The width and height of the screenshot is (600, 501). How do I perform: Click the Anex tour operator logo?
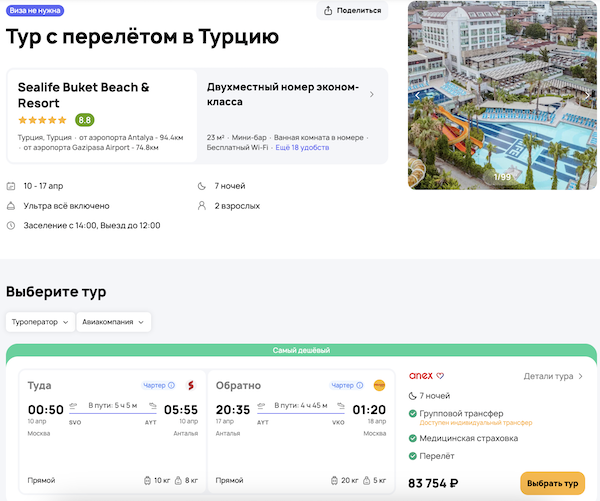pos(420,376)
